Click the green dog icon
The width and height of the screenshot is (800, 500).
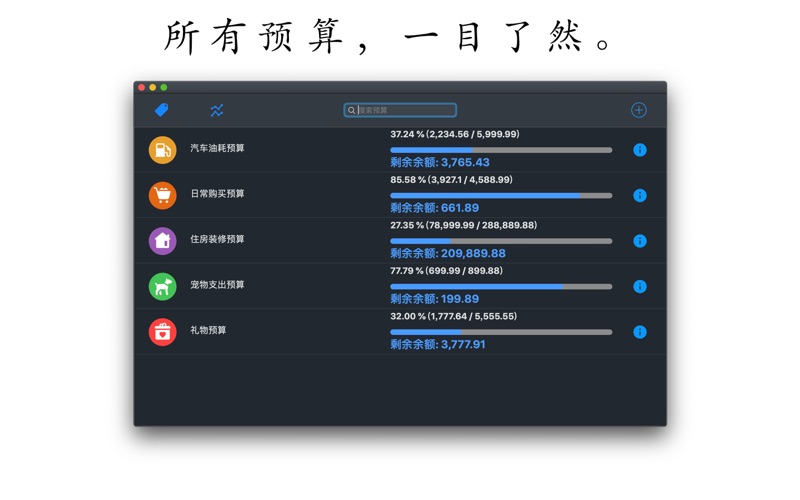click(162, 286)
